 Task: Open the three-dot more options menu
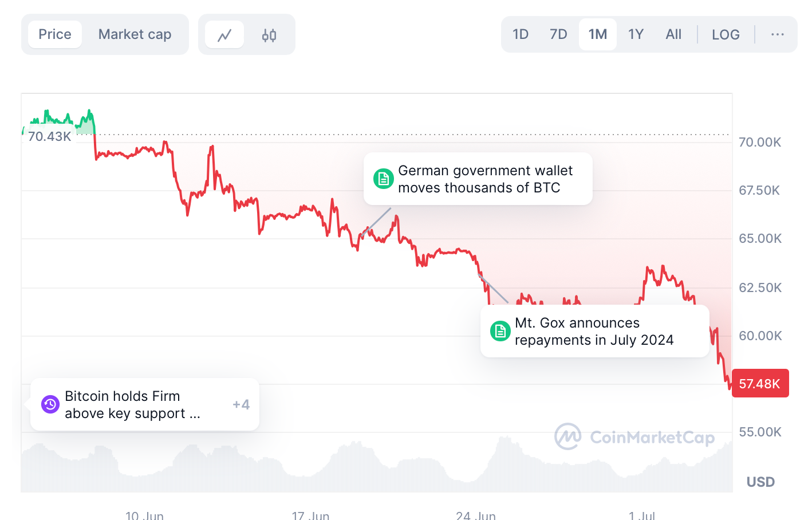[777, 34]
